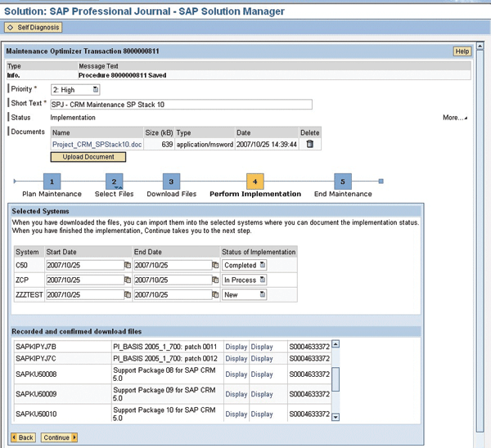491x448 pixels.
Task: Click the Upload Document button
Action: (x=88, y=157)
